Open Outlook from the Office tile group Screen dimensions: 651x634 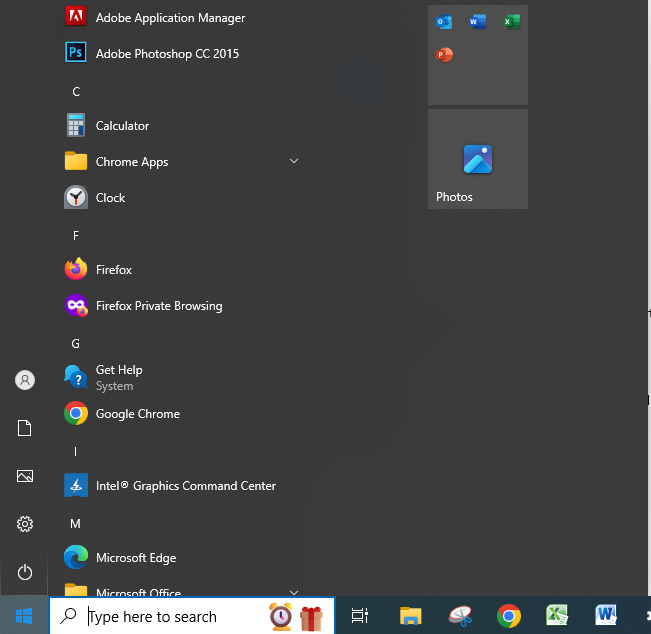pyautogui.click(x=444, y=22)
